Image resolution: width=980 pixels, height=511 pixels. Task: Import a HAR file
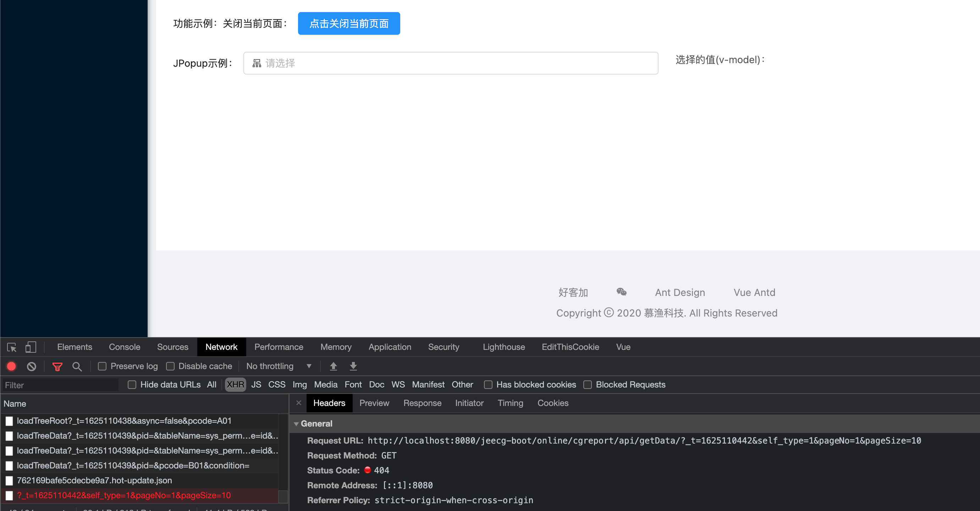(334, 366)
